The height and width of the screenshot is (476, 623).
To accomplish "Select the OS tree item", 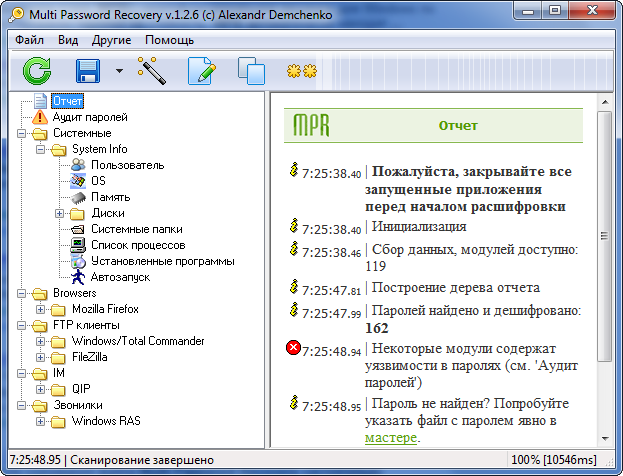I will [x=98, y=181].
